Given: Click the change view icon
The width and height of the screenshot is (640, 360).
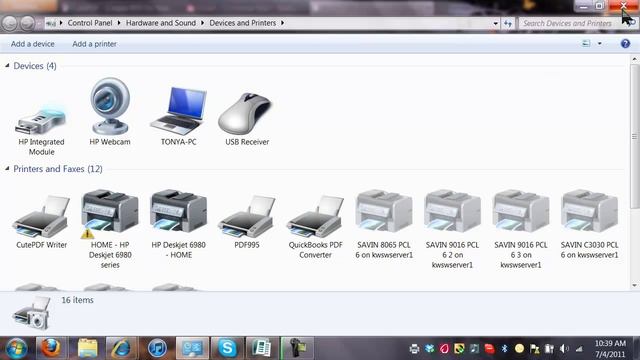Looking at the screenshot, I should pyautogui.click(x=586, y=43).
